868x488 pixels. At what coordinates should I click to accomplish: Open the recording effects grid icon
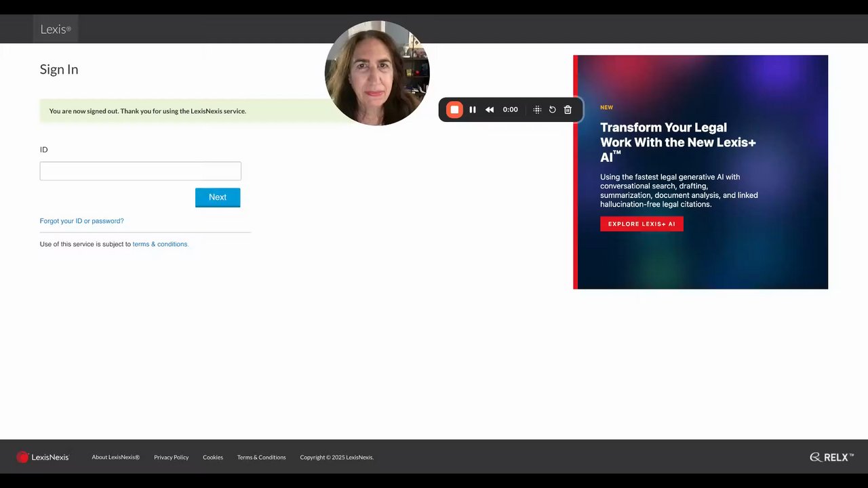pos(537,110)
